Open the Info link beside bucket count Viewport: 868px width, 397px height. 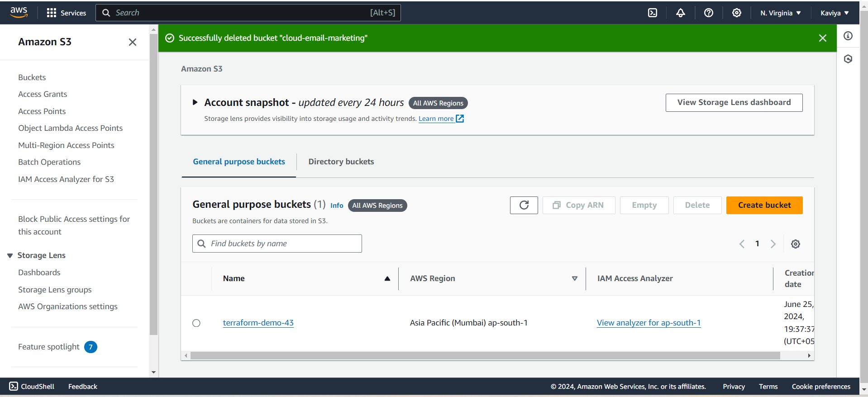(x=337, y=206)
